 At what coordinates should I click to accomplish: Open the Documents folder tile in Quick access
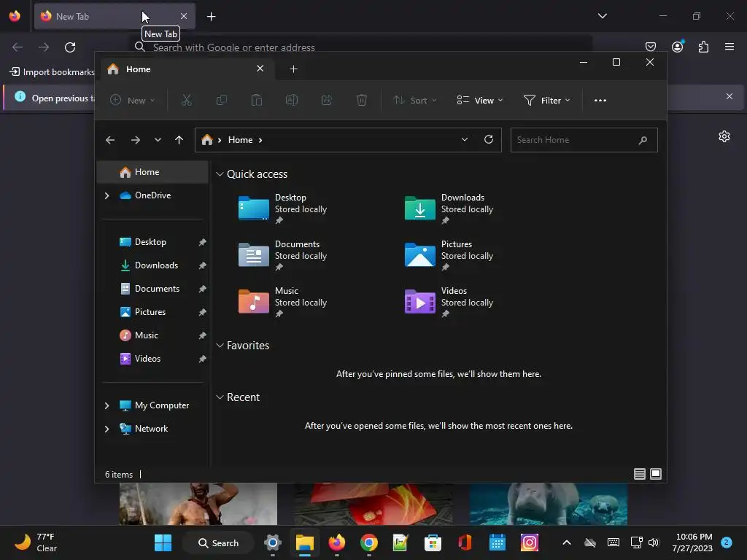(282, 255)
